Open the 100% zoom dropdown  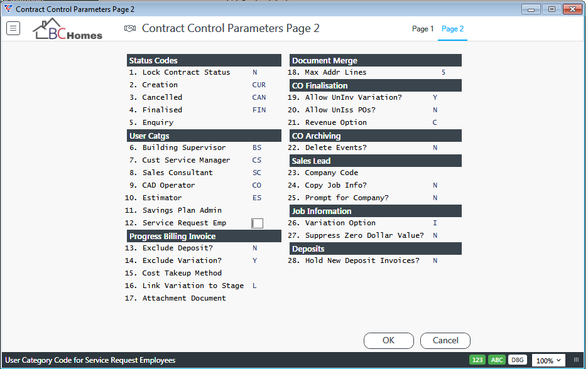click(x=548, y=360)
